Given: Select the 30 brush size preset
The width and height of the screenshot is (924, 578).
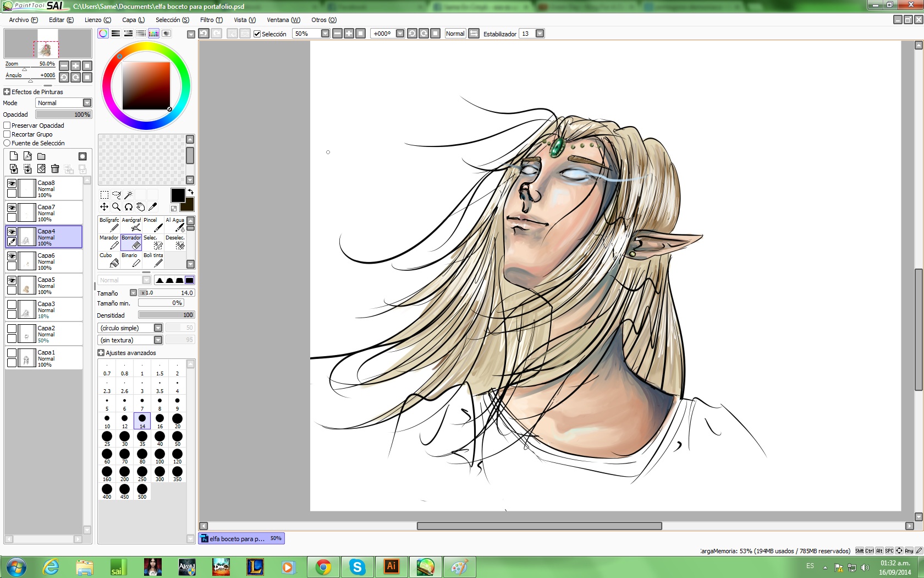Looking at the screenshot, I should click(x=125, y=438).
